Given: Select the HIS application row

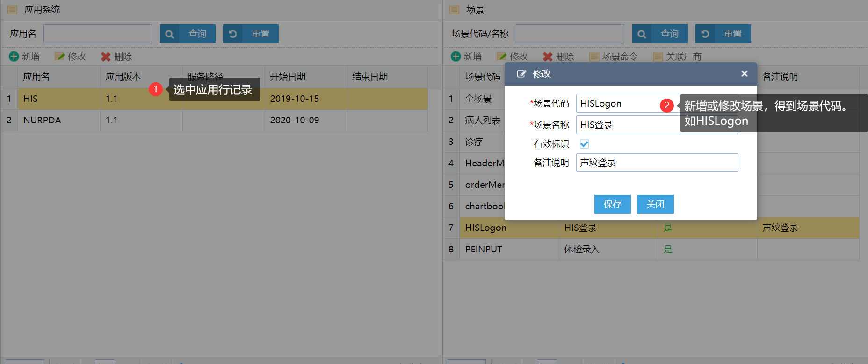Looking at the screenshot, I should pos(214,99).
